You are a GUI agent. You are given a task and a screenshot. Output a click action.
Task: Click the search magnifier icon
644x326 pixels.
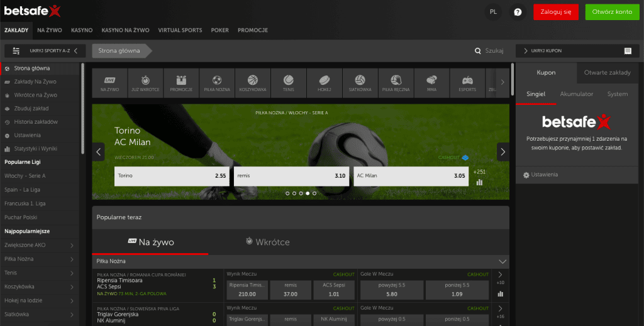[x=478, y=51]
